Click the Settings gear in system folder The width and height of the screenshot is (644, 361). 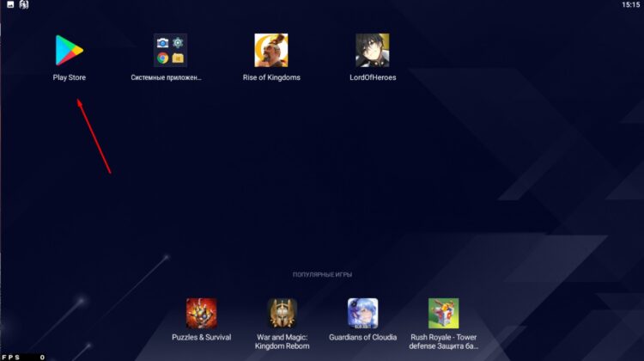tap(178, 42)
